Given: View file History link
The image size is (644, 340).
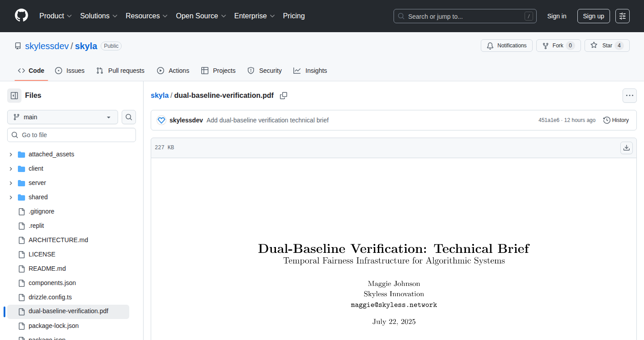Looking at the screenshot, I should [x=616, y=120].
